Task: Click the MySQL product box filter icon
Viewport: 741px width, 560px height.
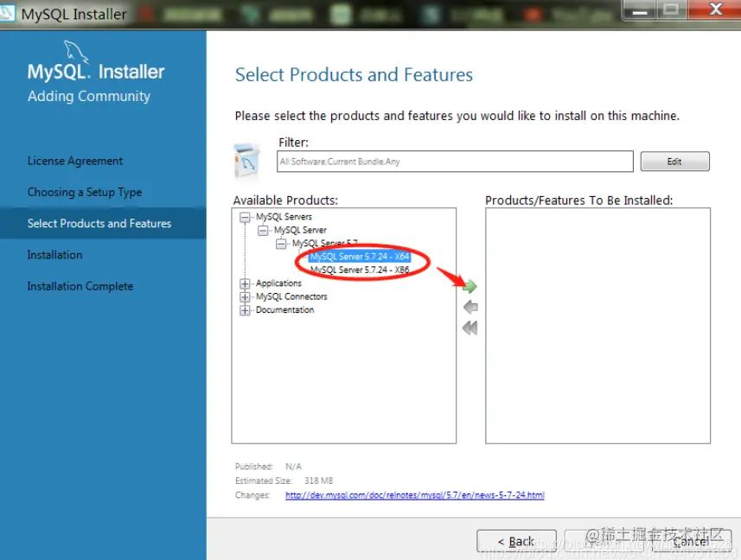Action: (x=247, y=161)
